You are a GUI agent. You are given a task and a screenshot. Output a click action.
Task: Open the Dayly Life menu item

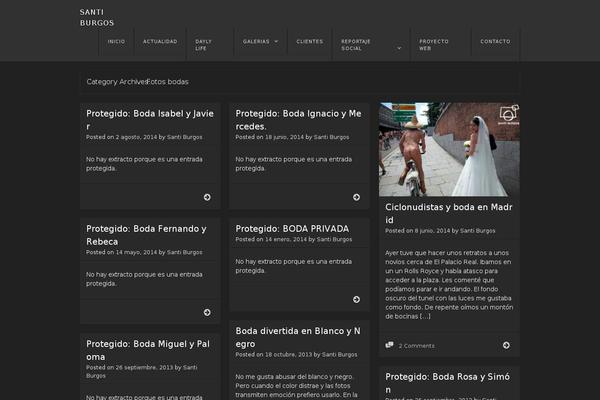203,45
